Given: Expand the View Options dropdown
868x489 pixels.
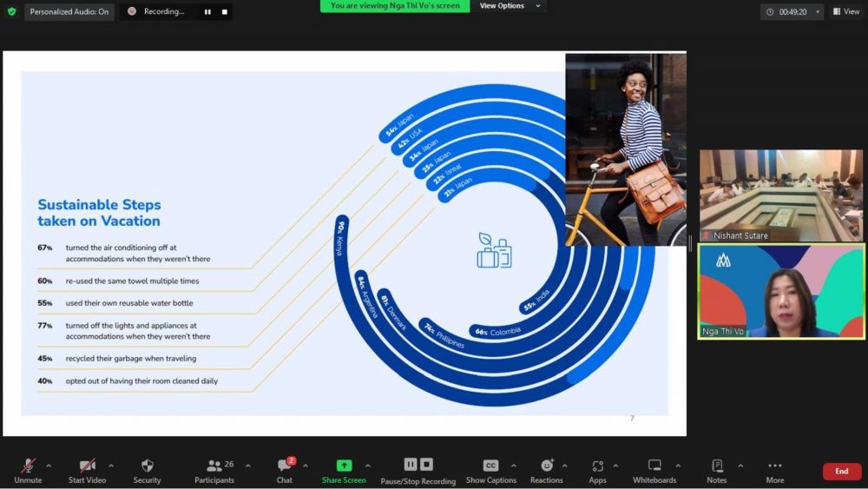Looking at the screenshot, I should coord(510,6).
